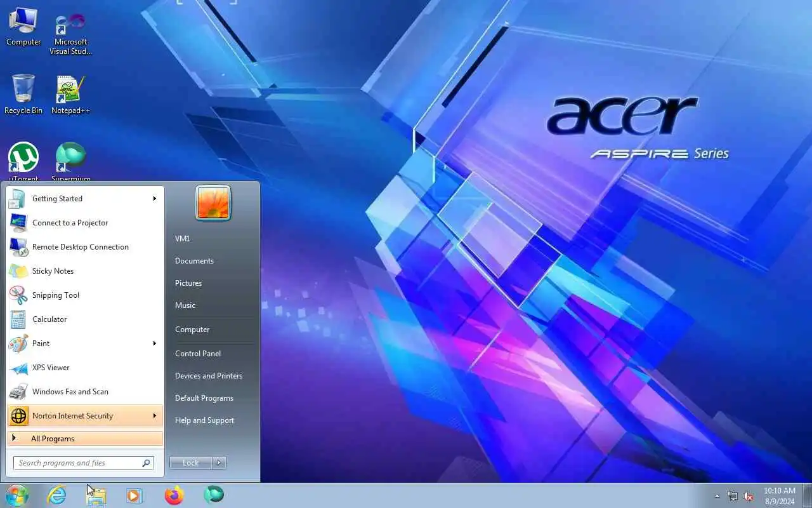
Task: Open Supermium from the taskbar
Action: click(x=213, y=495)
